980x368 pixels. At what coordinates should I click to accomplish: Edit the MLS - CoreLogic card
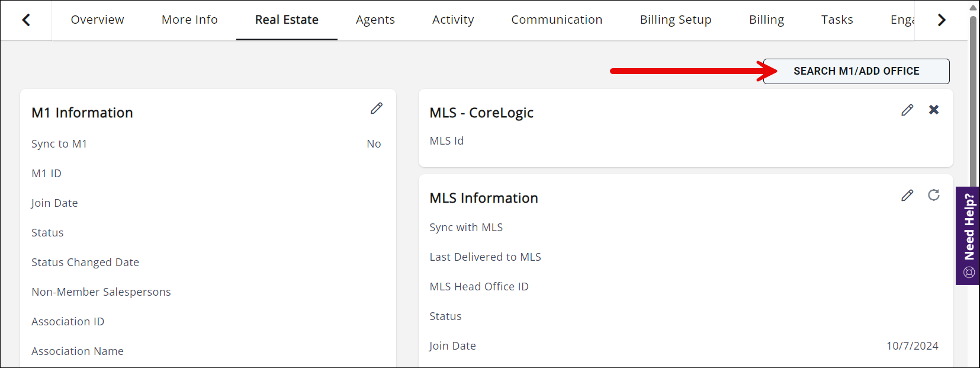[x=907, y=110]
